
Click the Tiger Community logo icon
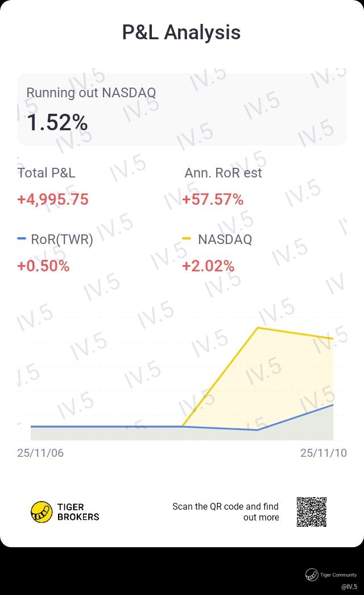[x=312, y=575]
